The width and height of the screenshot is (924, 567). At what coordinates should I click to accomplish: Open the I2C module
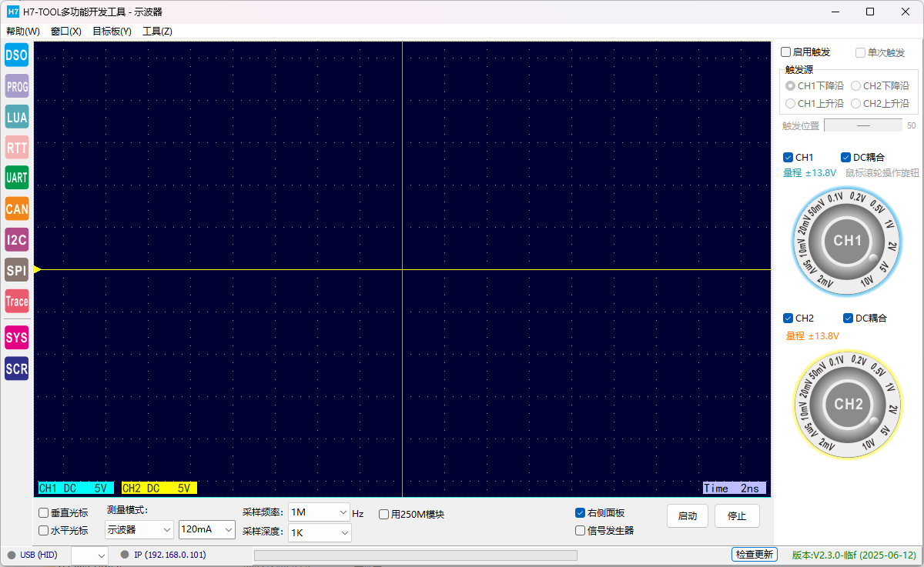[x=16, y=239]
